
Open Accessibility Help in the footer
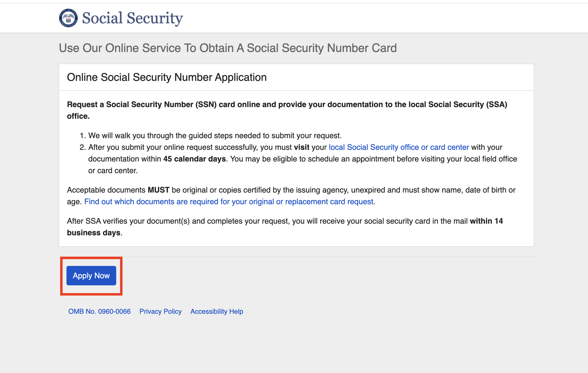coord(217,311)
